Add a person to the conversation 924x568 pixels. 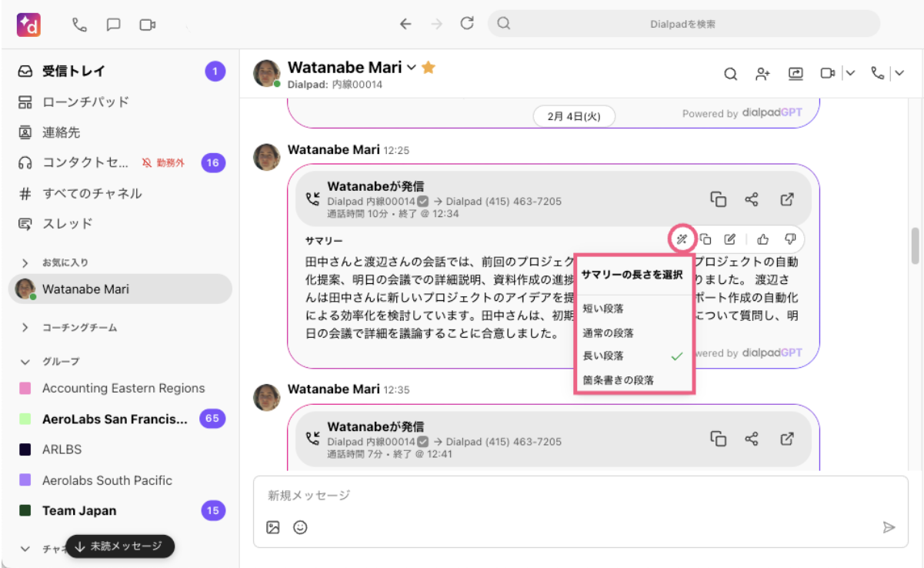point(762,74)
